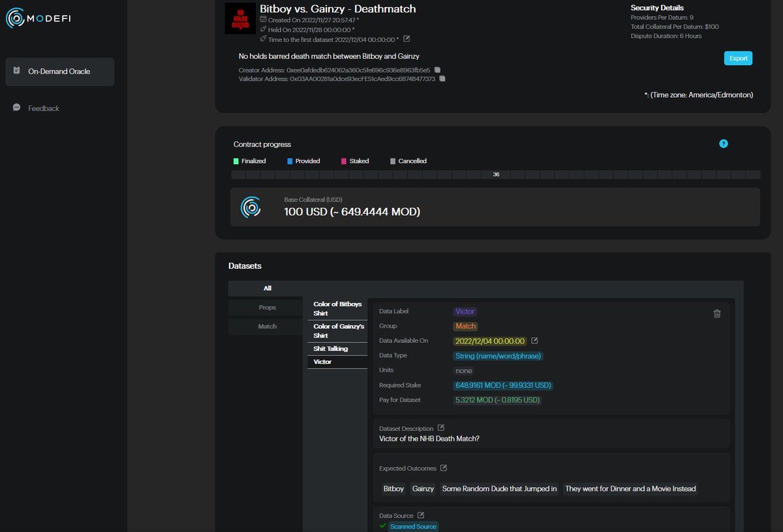Select the All datasets tab
Screen dimensions: 783x532
pos(268,288)
